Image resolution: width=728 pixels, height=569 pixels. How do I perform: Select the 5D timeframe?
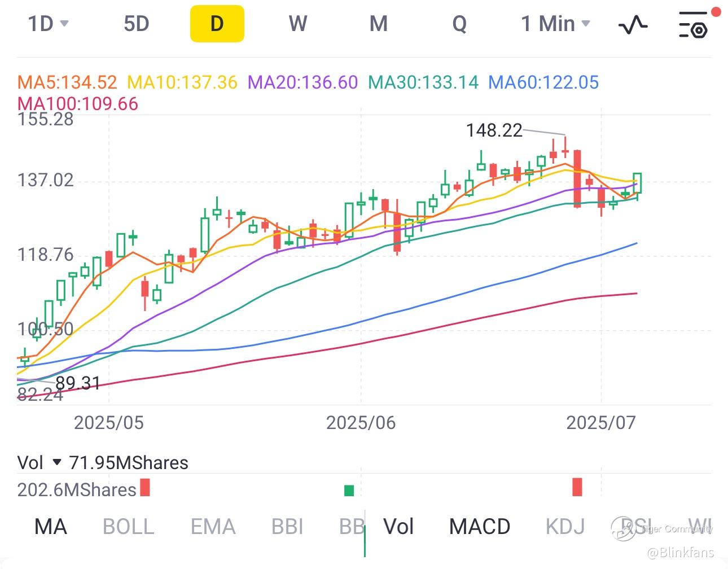click(136, 24)
